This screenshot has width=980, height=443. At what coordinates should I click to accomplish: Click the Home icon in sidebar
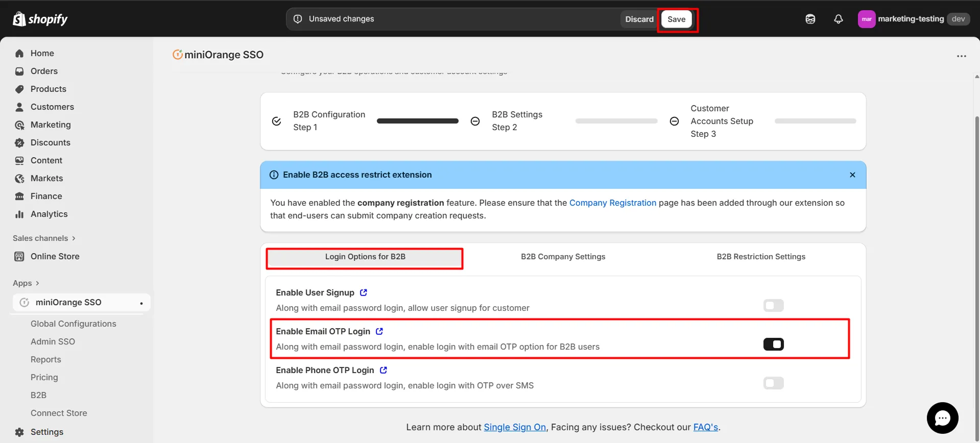click(19, 54)
